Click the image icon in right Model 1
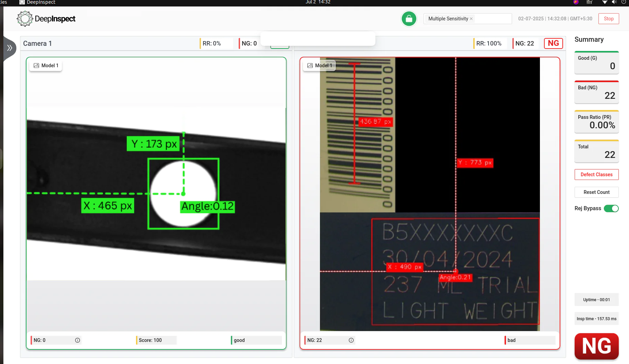This screenshot has width=629, height=364. [310, 66]
